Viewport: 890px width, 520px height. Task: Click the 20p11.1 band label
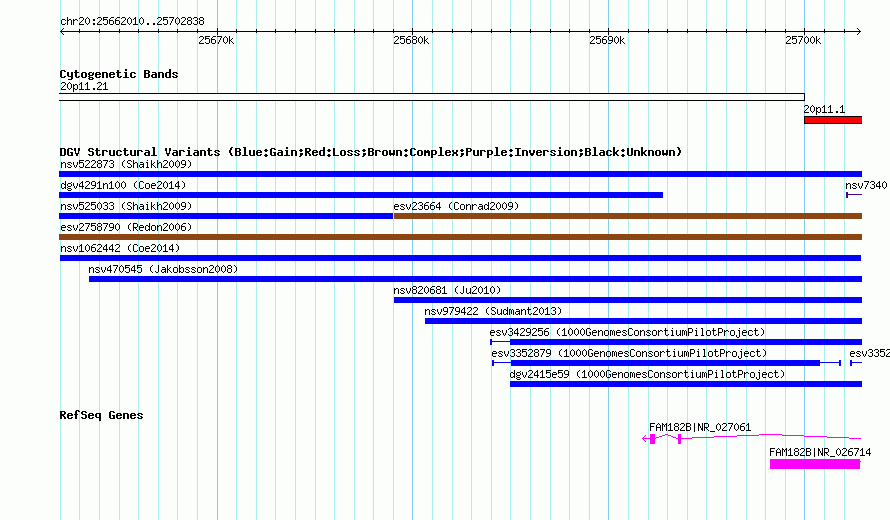point(824,110)
